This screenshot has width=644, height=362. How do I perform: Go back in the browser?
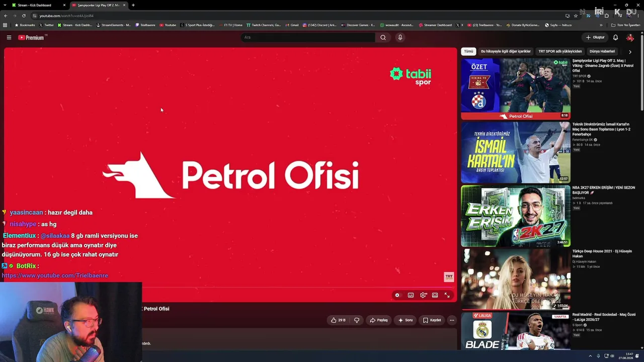[6, 16]
